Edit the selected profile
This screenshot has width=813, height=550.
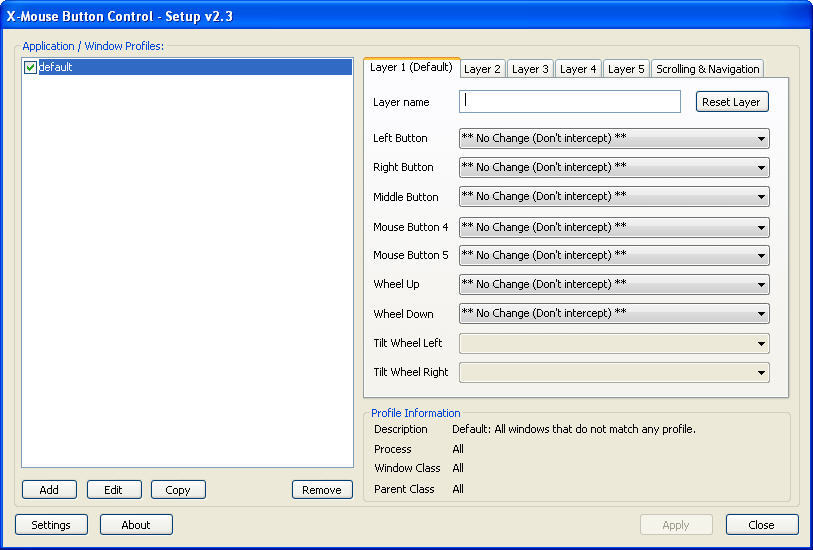tap(114, 490)
